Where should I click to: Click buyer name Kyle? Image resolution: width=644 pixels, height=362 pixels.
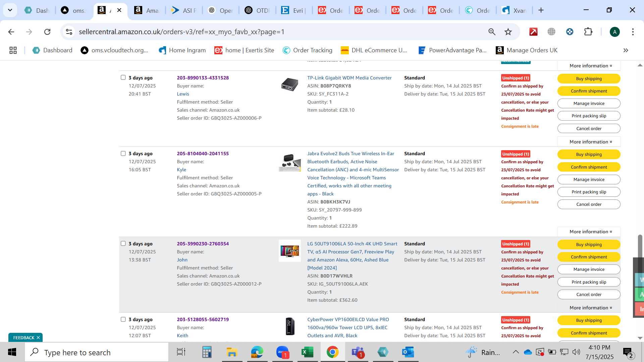pyautogui.click(x=181, y=170)
